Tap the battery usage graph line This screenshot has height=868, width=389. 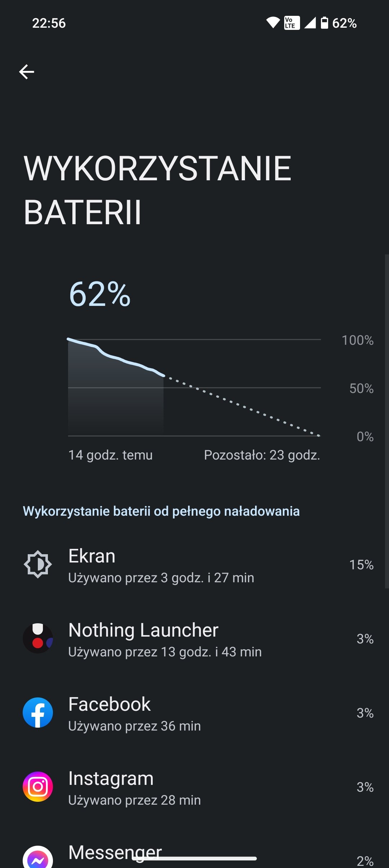116,357
